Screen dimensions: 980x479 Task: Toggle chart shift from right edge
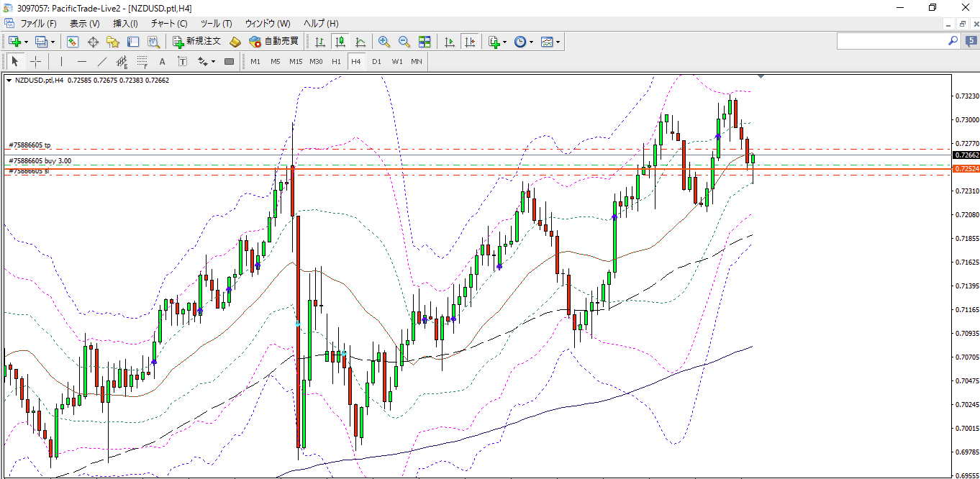click(x=470, y=42)
